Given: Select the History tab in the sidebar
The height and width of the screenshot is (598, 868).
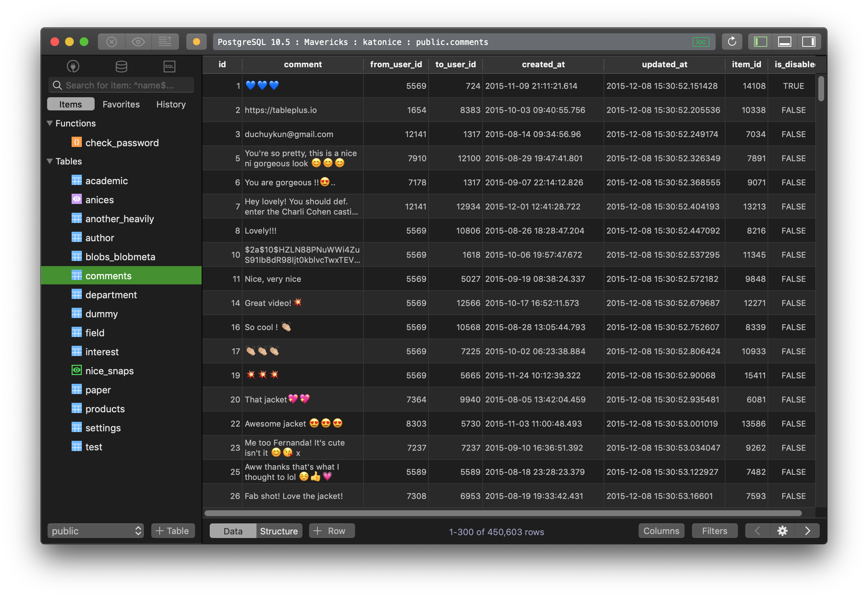Looking at the screenshot, I should tap(170, 104).
